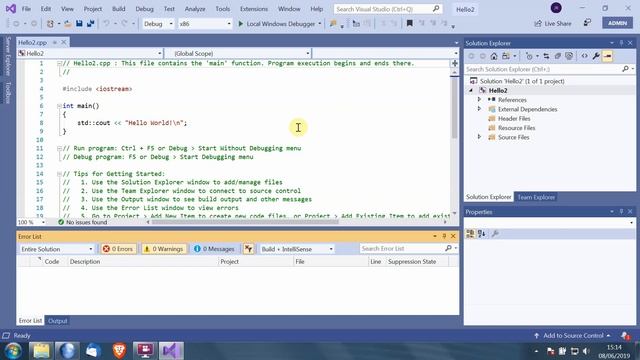This screenshot has width=640, height=360.
Task: Open the File menu
Action: [26, 9]
